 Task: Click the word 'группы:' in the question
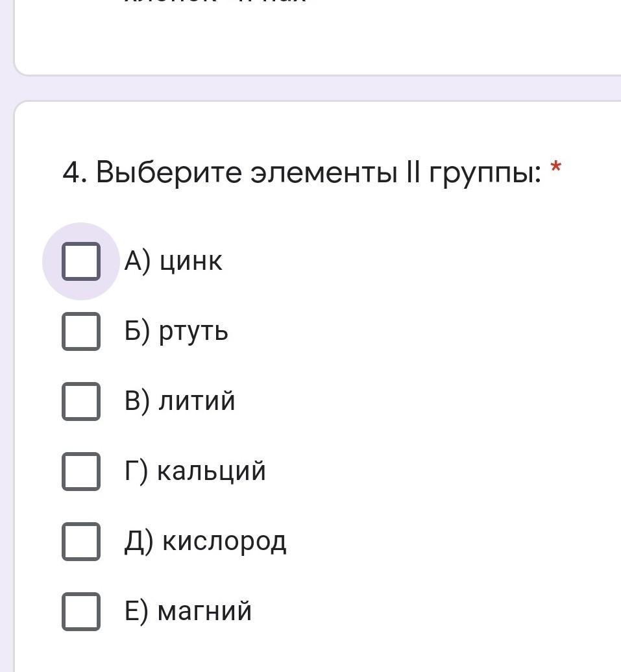[485, 174]
